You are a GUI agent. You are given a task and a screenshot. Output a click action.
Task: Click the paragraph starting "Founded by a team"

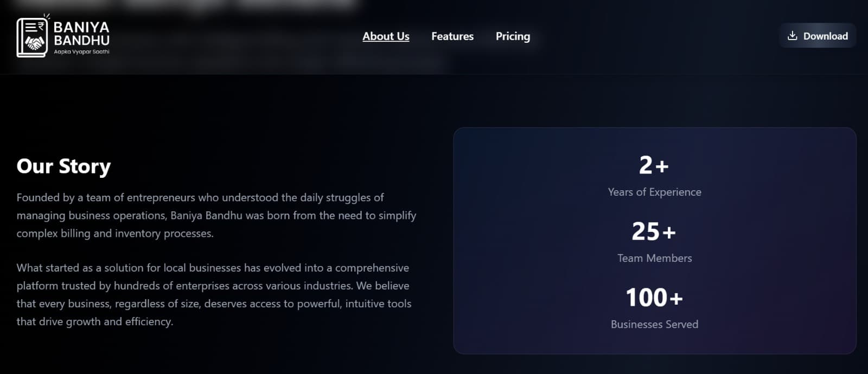216,215
